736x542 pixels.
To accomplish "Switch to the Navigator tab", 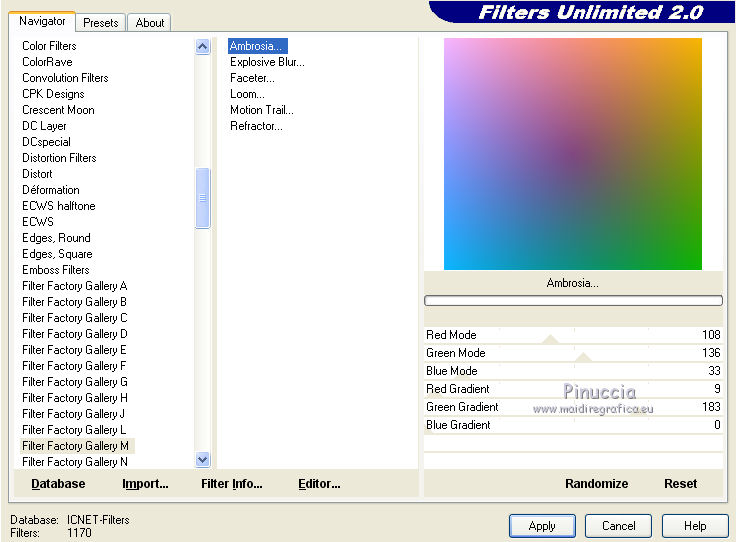I will pos(42,21).
